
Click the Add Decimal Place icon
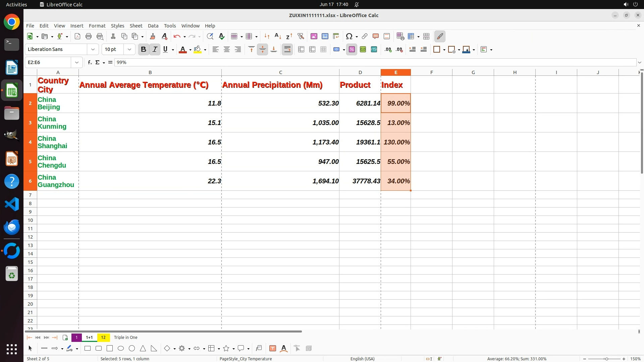coord(388,50)
